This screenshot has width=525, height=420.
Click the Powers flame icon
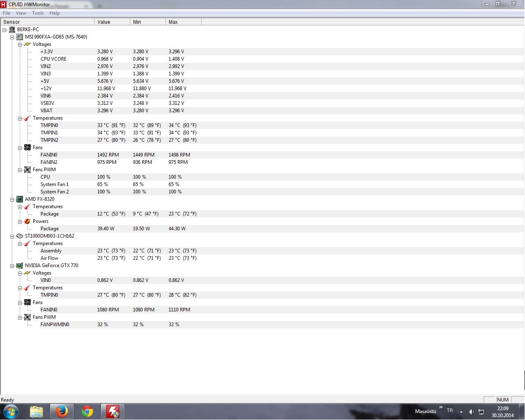pyautogui.click(x=27, y=221)
